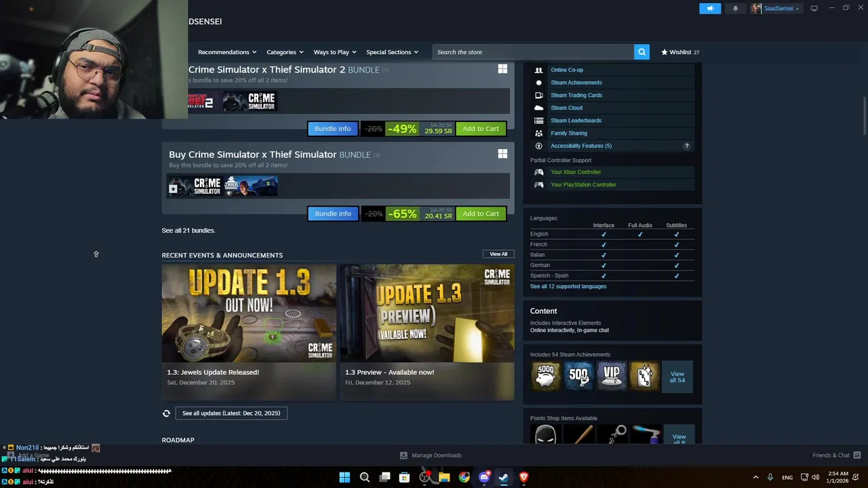The image size is (868, 488).
Task: Click View All for recent events
Action: click(498, 254)
